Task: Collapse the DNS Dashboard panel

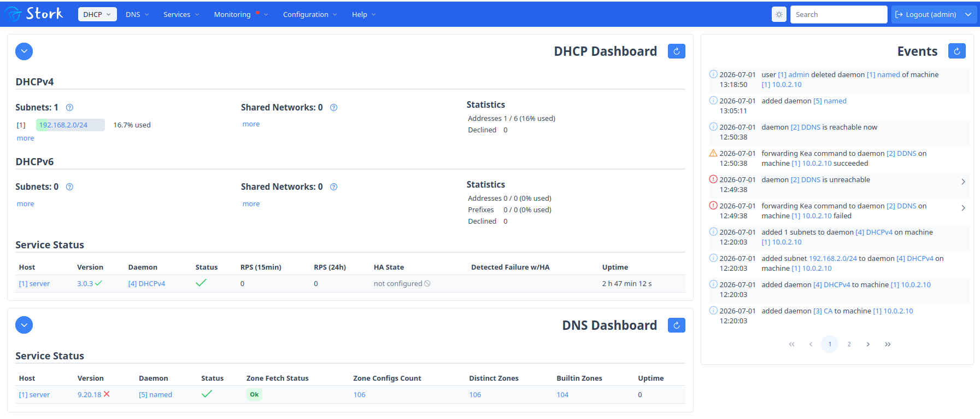Action: point(24,325)
